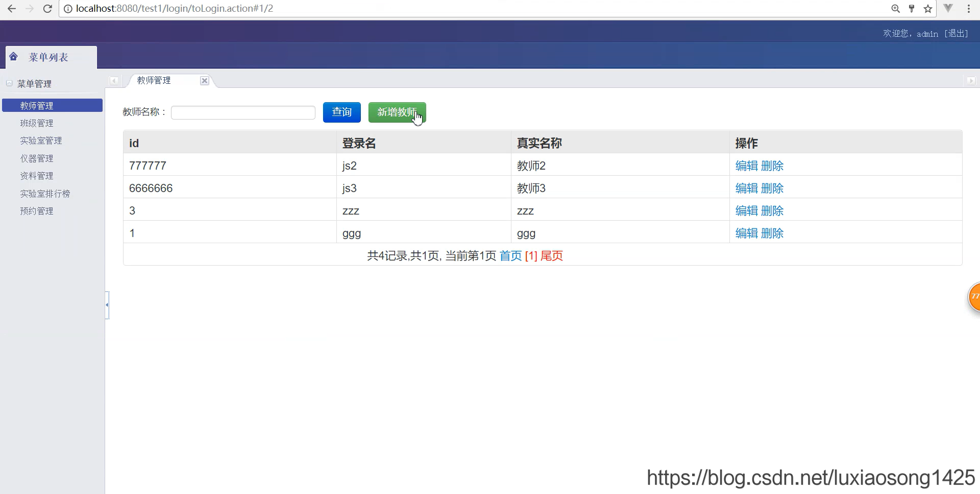
Task: Edit the ggg teacher row
Action: click(746, 233)
